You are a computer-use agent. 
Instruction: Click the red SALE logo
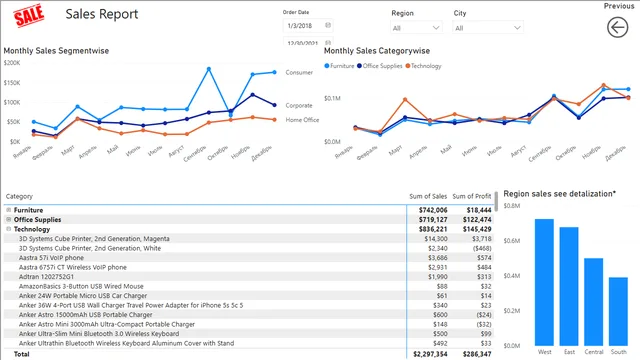29,16
